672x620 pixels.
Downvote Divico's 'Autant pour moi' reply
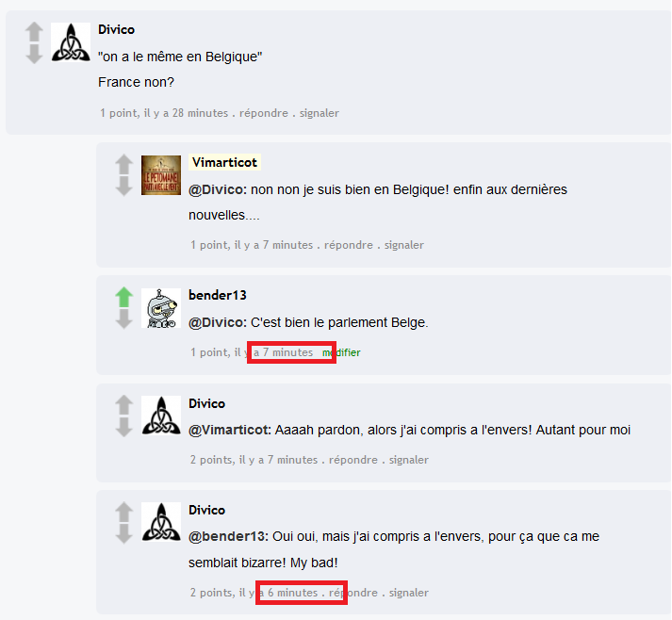coord(123,427)
